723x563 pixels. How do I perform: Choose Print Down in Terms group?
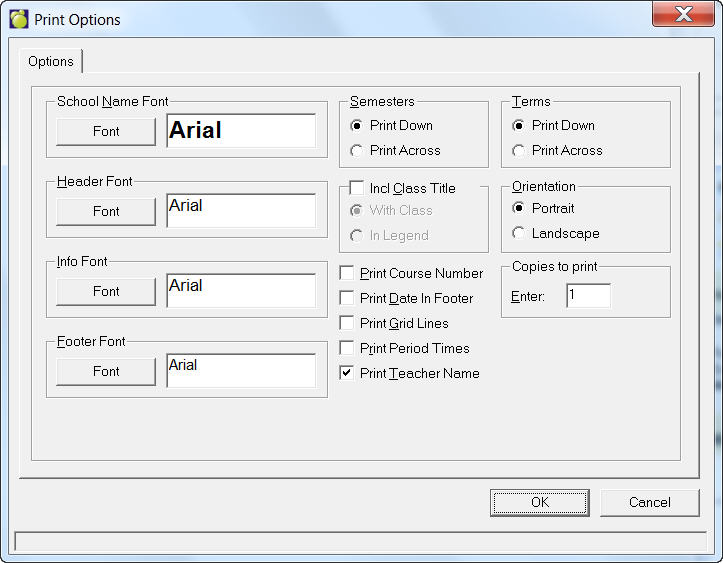519,126
